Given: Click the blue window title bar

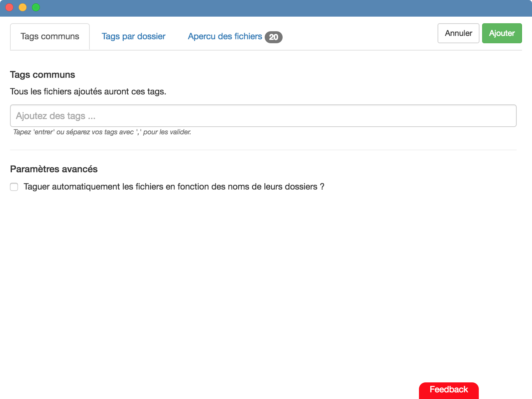Looking at the screenshot, I should tap(266, 7).
